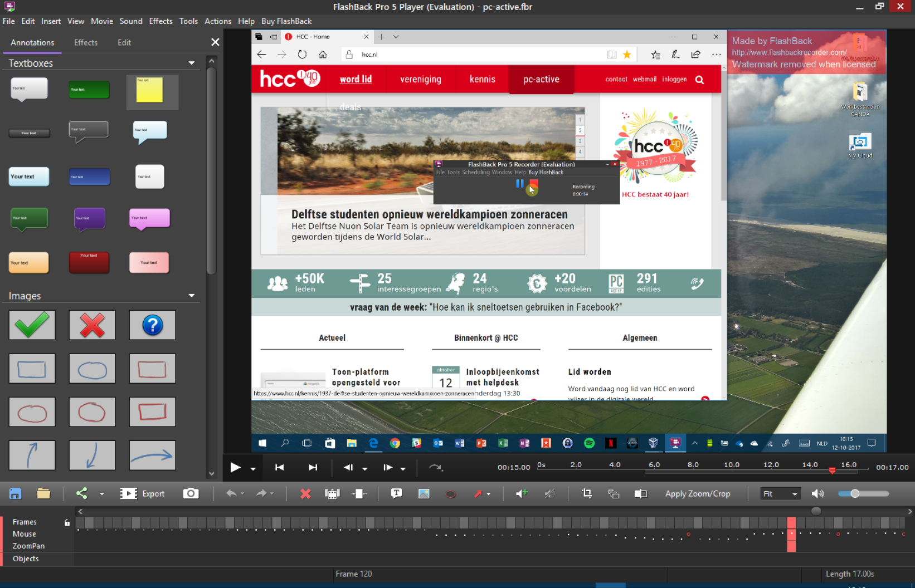The image size is (915, 588).
Task: Add a highlight with the red ellipse icon
Action: [451, 494]
